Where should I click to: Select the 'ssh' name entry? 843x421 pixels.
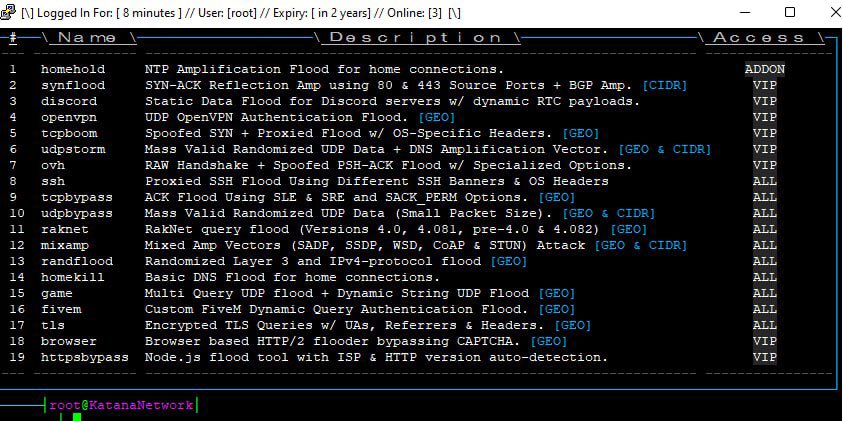pyautogui.click(x=53, y=181)
